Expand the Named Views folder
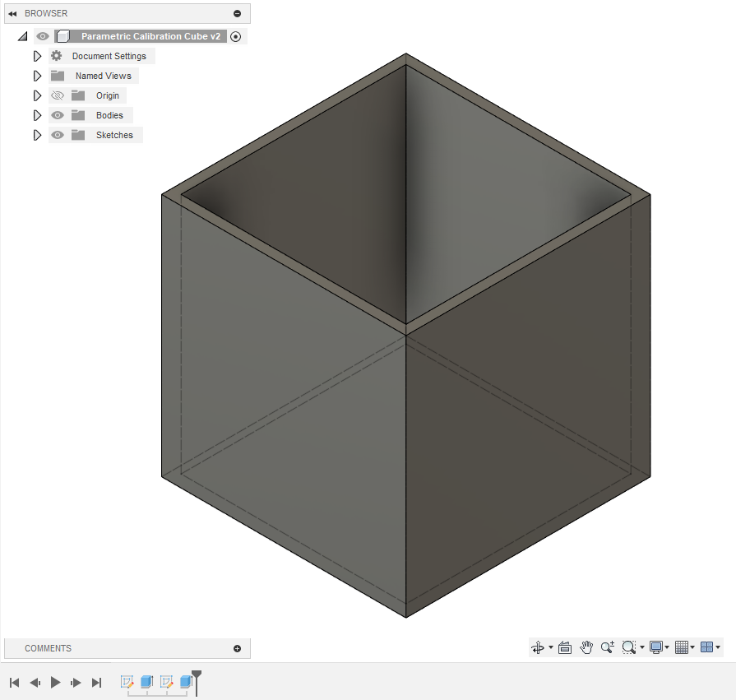Viewport: 736px width, 700px height. coord(37,75)
